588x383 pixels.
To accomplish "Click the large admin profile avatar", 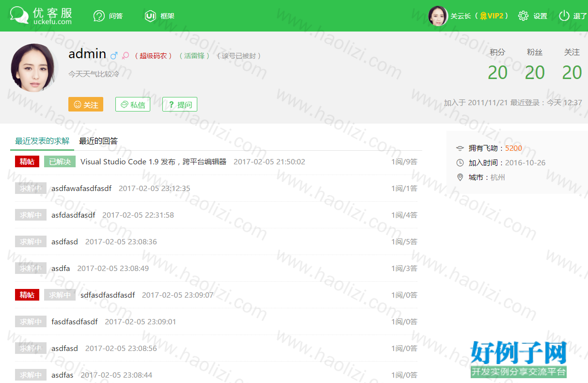I will tap(35, 68).
